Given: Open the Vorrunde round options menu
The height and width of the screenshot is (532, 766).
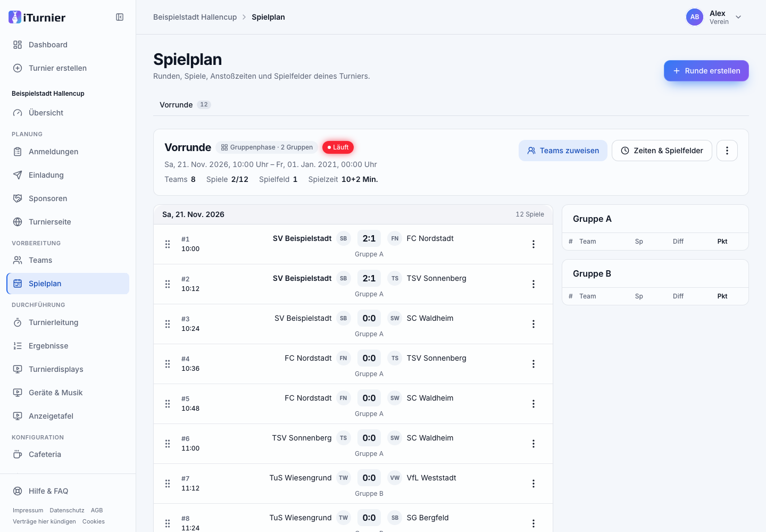Looking at the screenshot, I should [727, 151].
